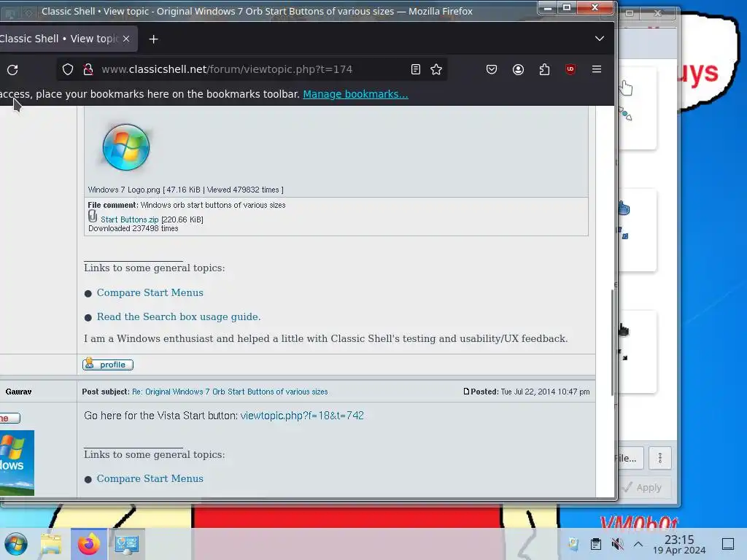
Task: Select the blue hand cursor theme card in background window
Action: [636, 230]
